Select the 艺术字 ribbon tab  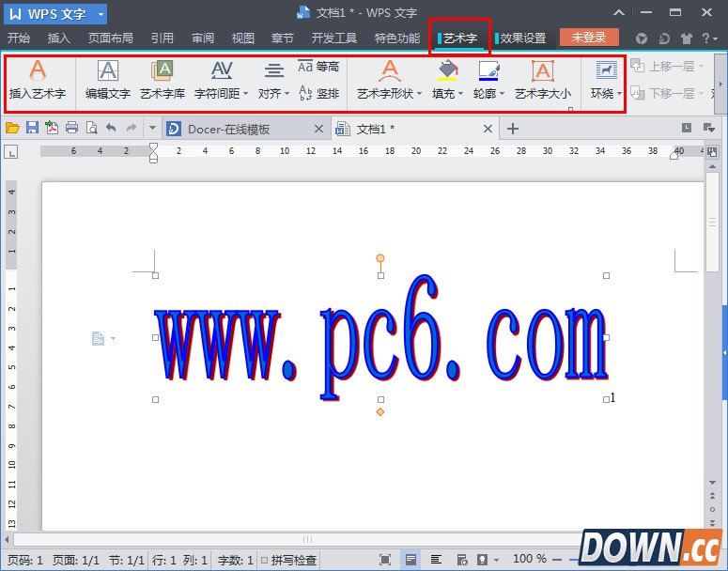tap(459, 39)
